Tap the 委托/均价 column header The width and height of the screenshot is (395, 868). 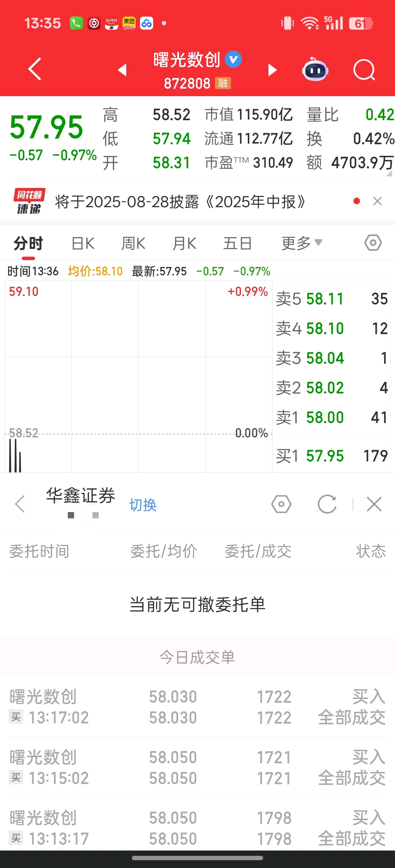coord(164,551)
